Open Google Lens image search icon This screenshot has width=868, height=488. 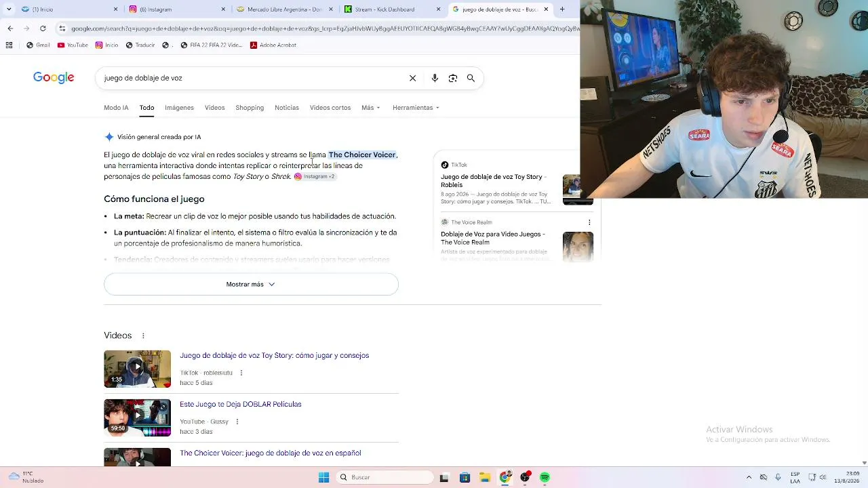click(x=453, y=78)
